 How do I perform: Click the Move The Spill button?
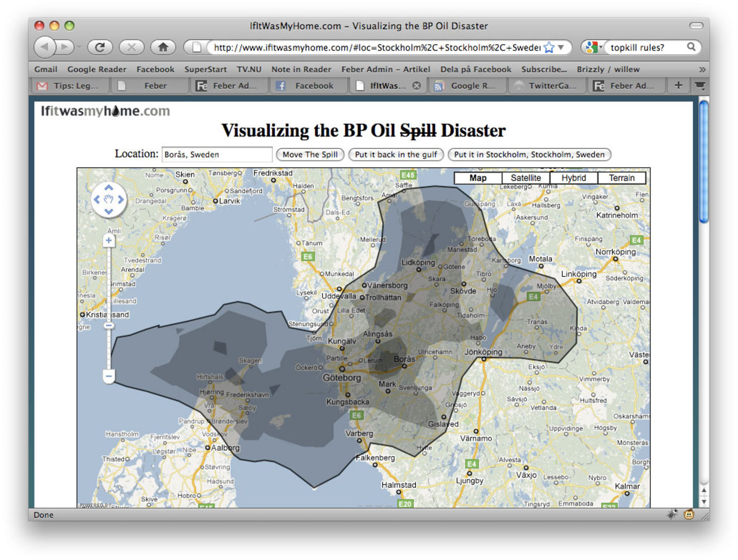(x=310, y=154)
